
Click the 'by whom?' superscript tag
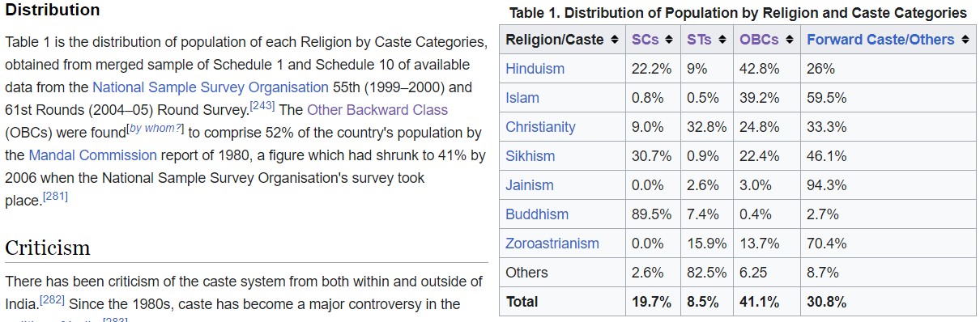tap(156, 128)
